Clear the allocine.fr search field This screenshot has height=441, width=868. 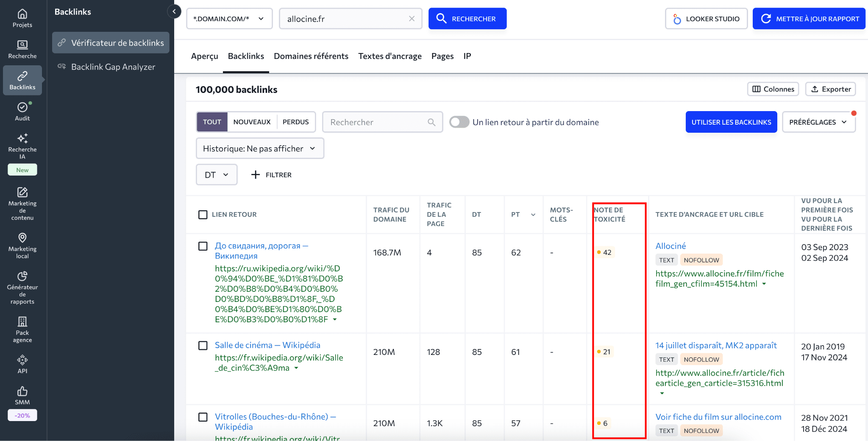click(x=412, y=19)
